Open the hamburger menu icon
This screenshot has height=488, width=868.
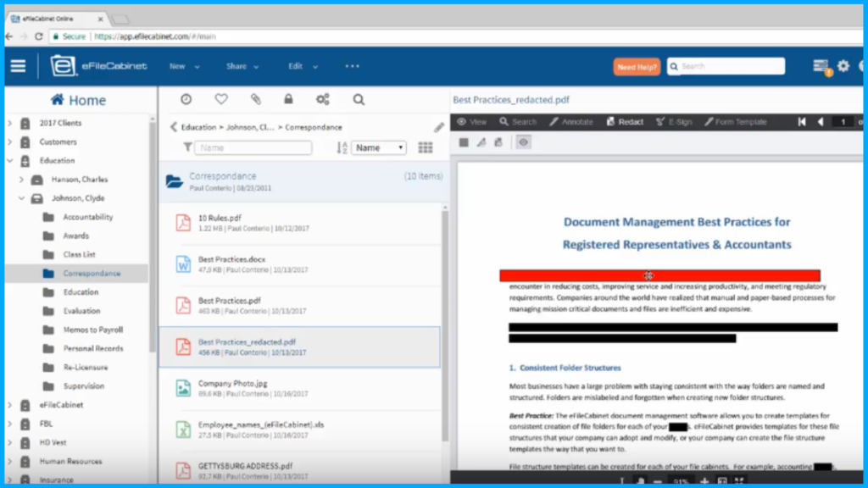(x=18, y=66)
